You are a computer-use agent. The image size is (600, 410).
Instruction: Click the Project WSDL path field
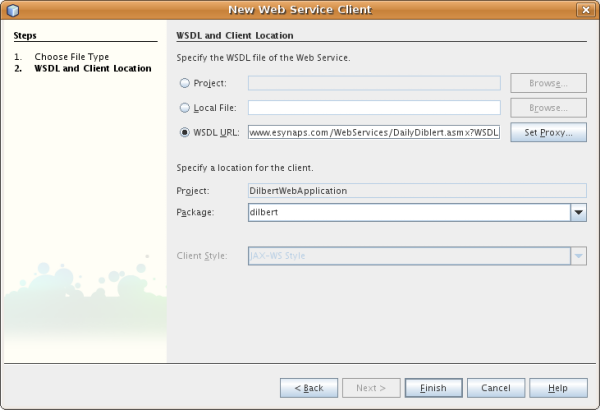(373, 83)
